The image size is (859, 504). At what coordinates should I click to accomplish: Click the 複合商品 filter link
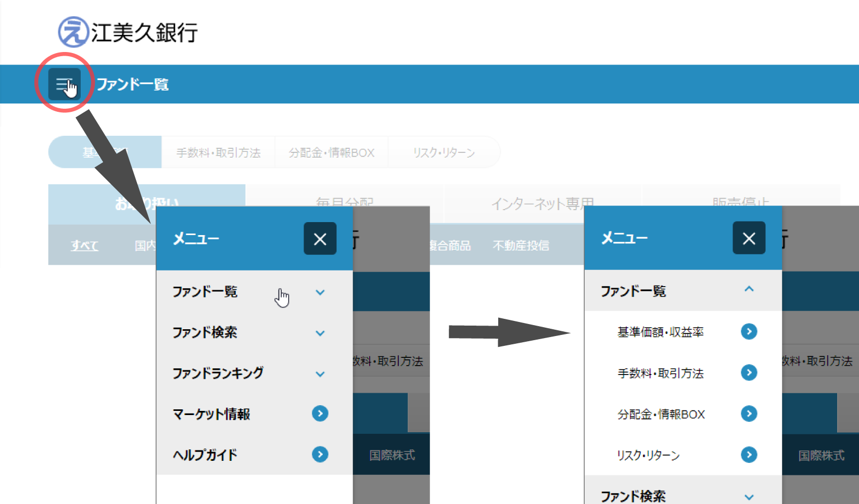(x=450, y=245)
